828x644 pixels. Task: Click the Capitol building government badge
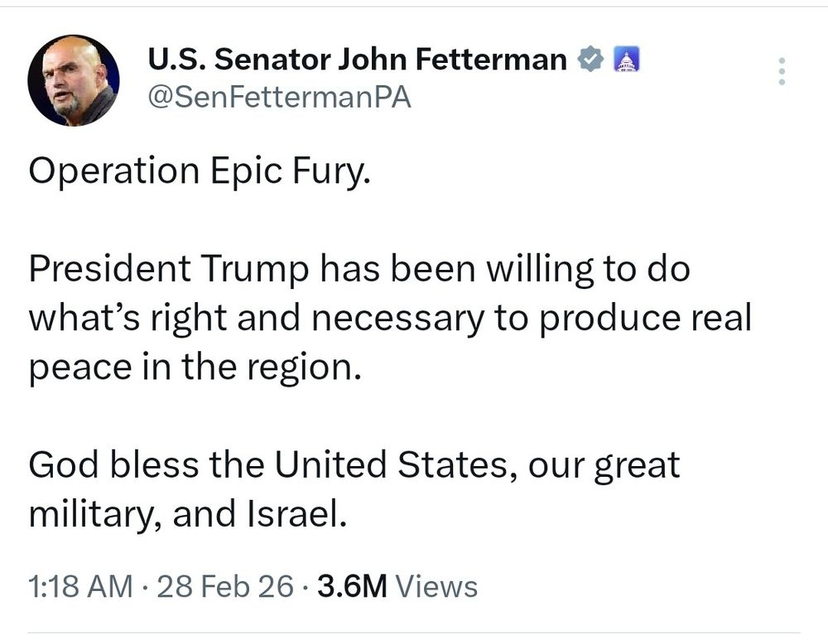[x=624, y=60]
